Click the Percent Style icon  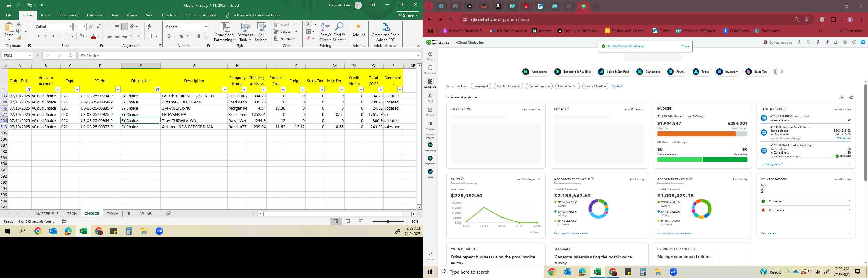coord(181,36)
